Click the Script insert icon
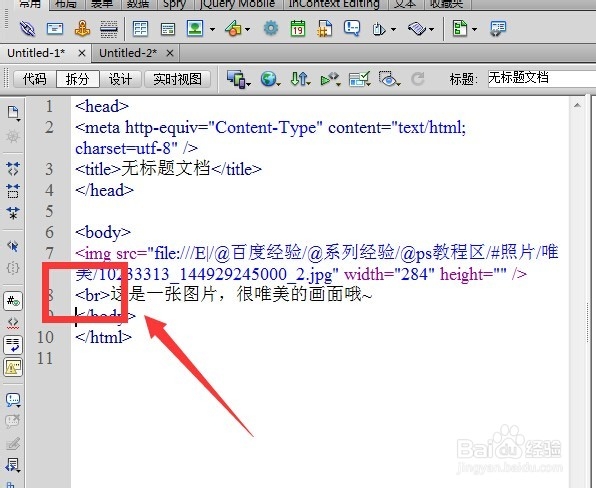 click(x=417, y=29)
